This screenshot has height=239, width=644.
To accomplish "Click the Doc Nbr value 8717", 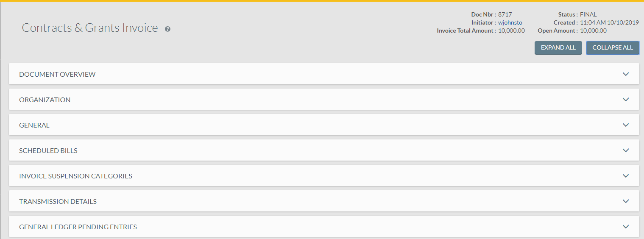I will click(x=505, y=14).
